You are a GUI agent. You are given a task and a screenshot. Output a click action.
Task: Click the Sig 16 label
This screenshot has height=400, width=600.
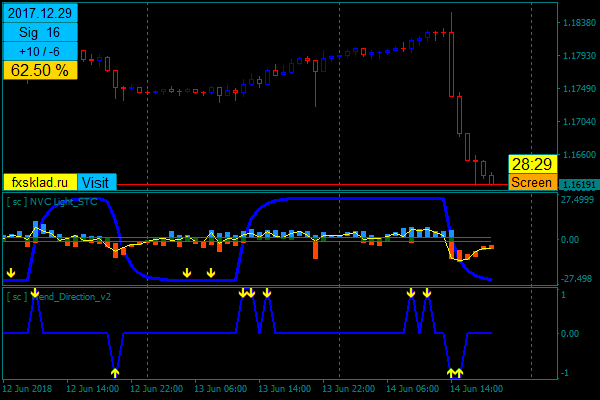coord(40,33)
